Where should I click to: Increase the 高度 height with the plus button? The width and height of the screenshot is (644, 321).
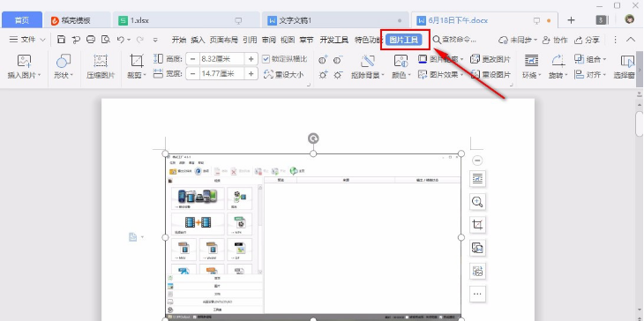pyautogui.click(x=251, y=59)
